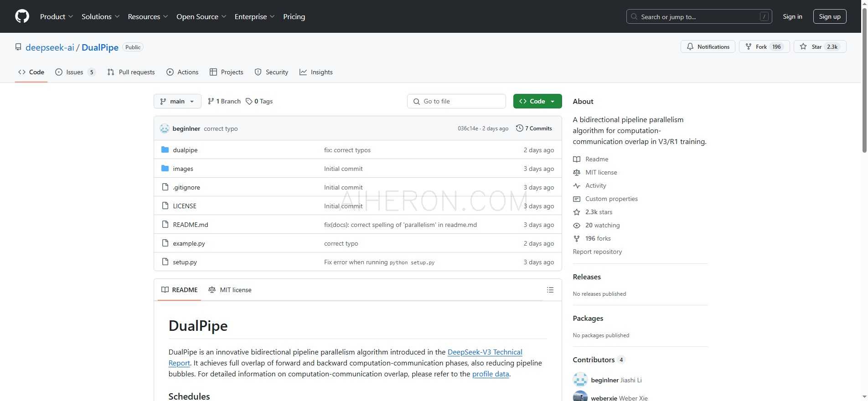868x401 pixels.
Task: Click the README.md file icon
Action: 165,225
